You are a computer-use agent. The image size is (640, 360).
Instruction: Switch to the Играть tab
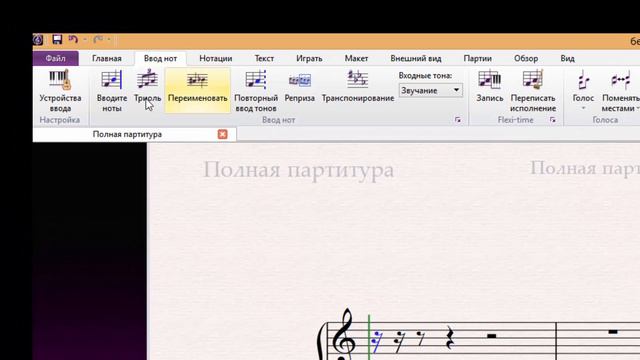tap(309, 58)
